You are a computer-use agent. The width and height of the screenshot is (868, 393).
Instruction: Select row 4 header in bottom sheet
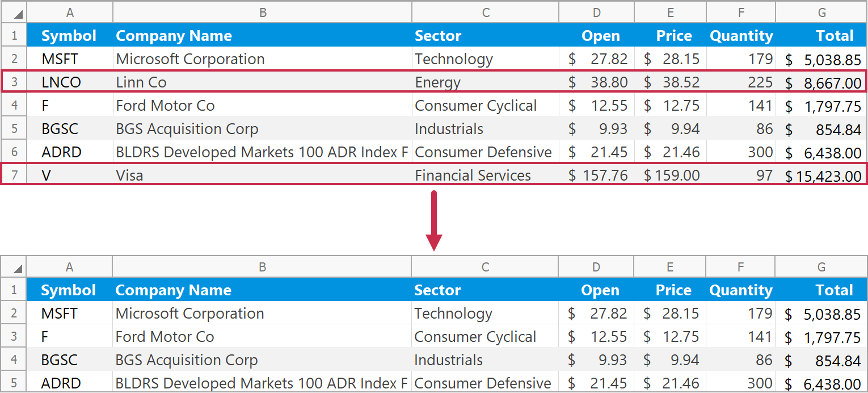click(14, 360)
